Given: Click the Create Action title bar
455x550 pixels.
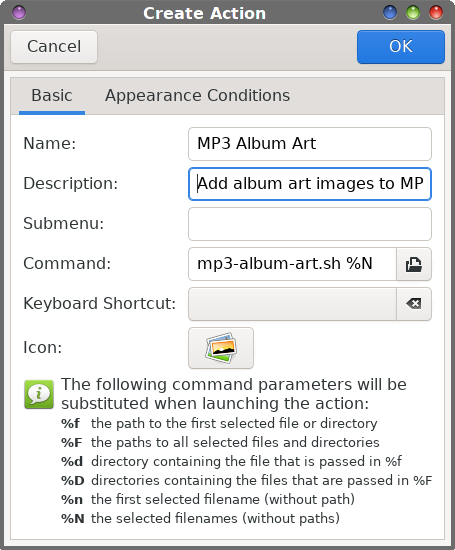Looking at the screenshot, I should point(205,13).
